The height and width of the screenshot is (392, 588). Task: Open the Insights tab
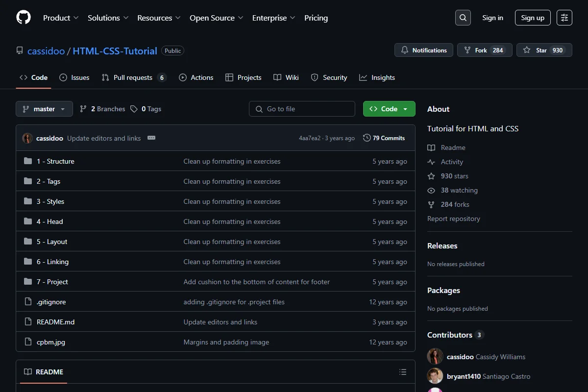pos(377,77)
